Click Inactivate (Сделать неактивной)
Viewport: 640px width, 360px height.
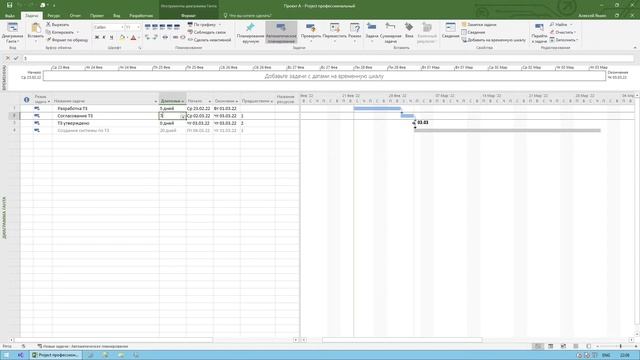209,40
